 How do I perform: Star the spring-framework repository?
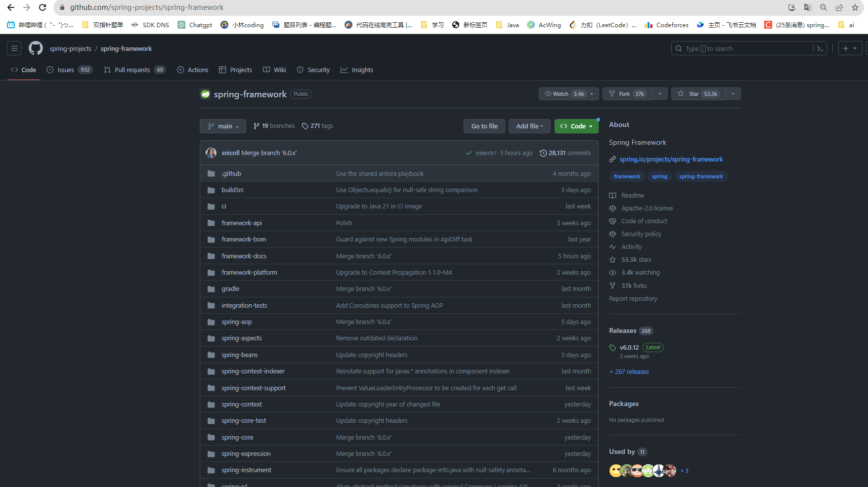coord(698,94)
